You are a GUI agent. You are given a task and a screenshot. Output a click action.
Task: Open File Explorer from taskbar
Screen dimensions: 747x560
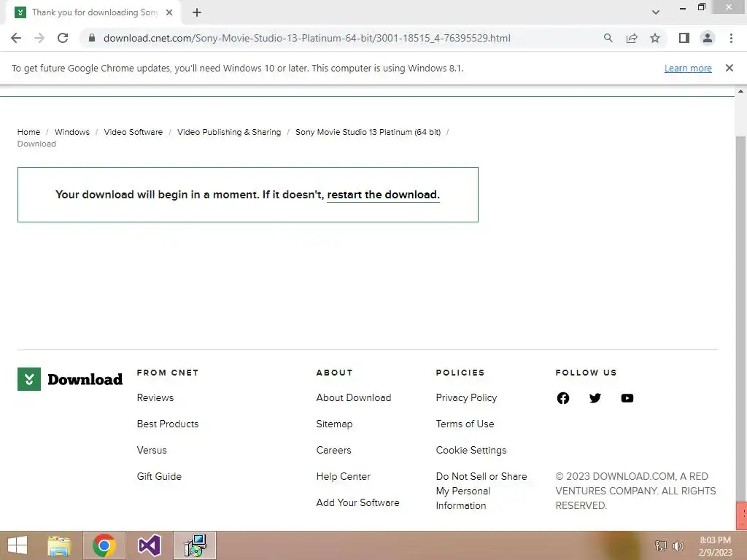[x=59, y=545]
